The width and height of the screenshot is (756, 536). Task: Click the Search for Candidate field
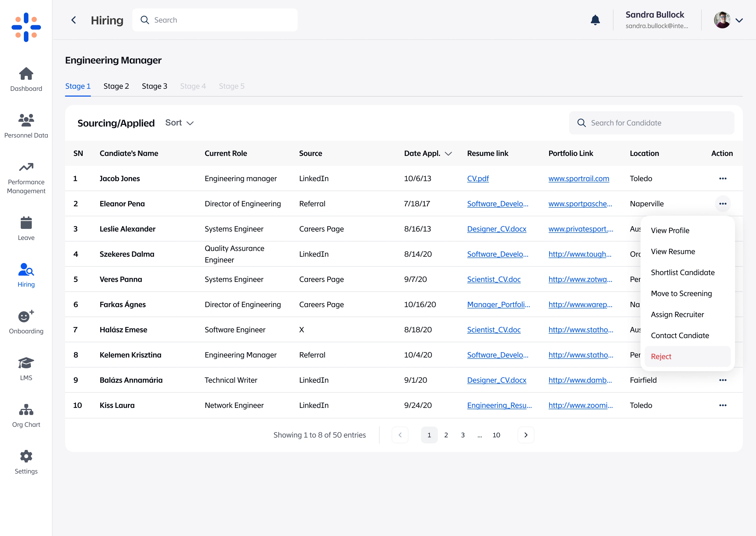tap(652, 123)
